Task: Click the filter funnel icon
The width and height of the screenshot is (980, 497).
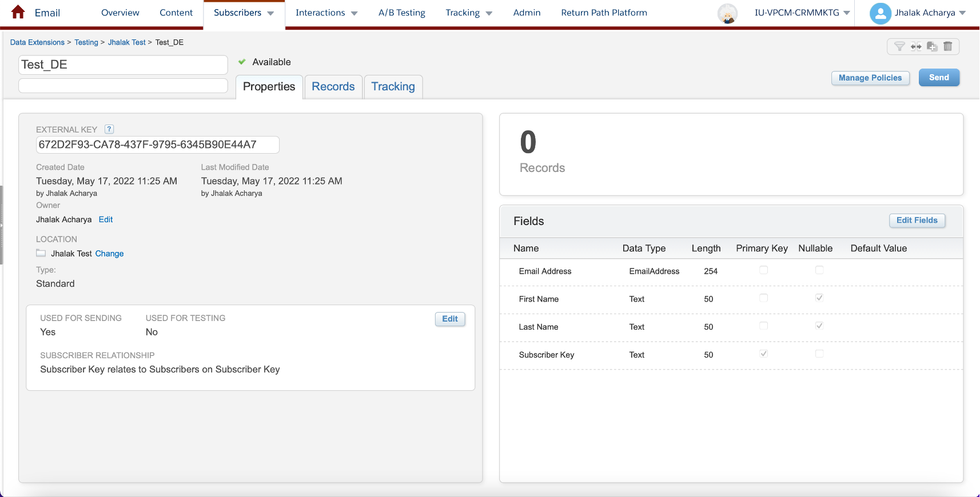Action: [899, 46]
